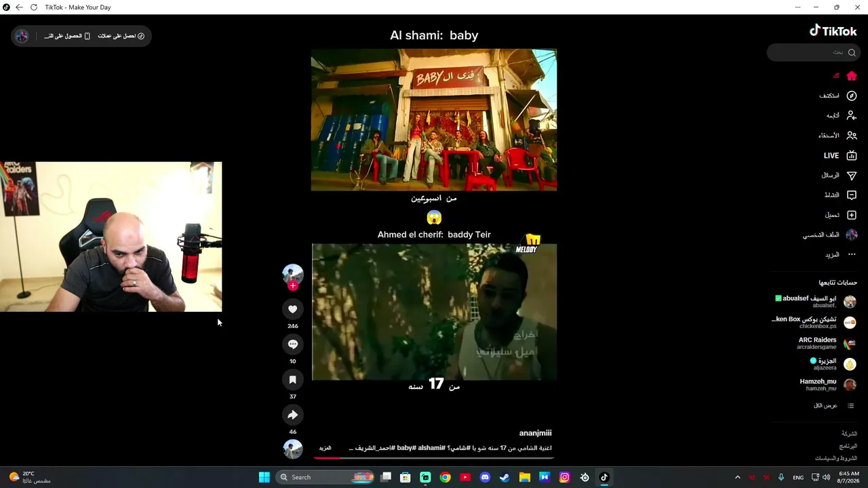Open the spinning sound disc below share
The width and height of the screenshot is (868, 488).
(293, 449)
